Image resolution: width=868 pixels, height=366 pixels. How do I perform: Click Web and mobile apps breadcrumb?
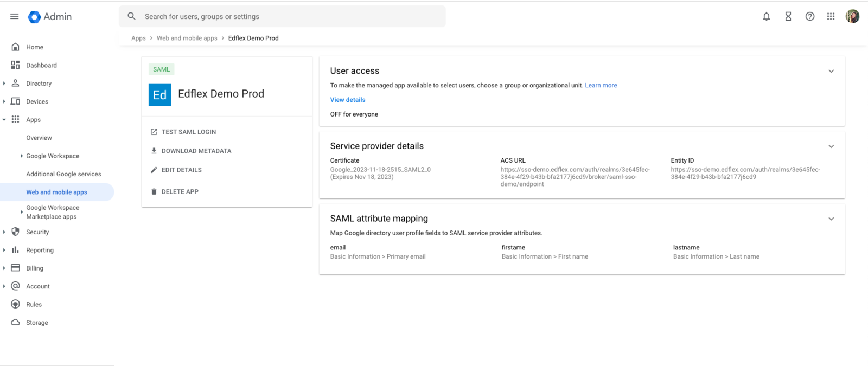(x=187, y=38)
